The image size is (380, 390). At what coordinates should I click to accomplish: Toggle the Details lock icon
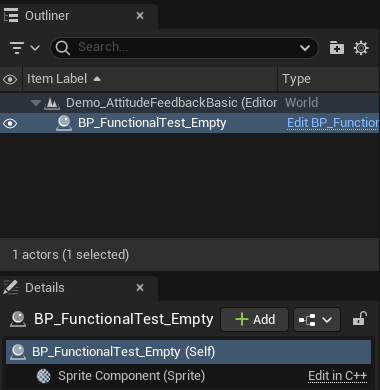(x=360, y=319)
